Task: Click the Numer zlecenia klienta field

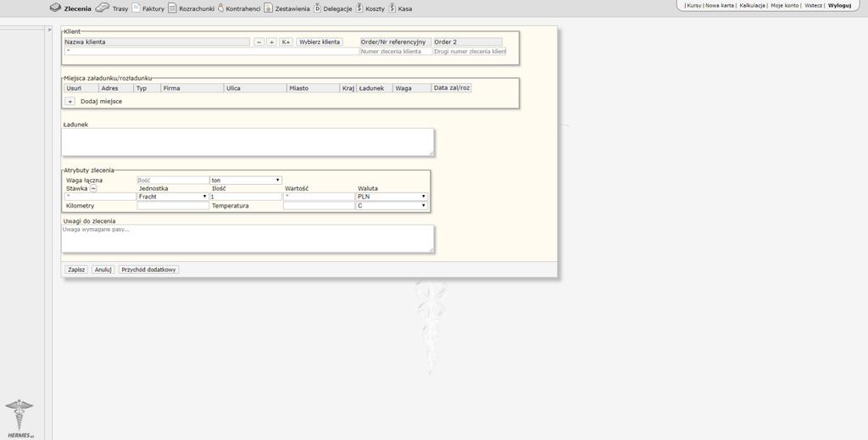Action: [x=397, y=52]
